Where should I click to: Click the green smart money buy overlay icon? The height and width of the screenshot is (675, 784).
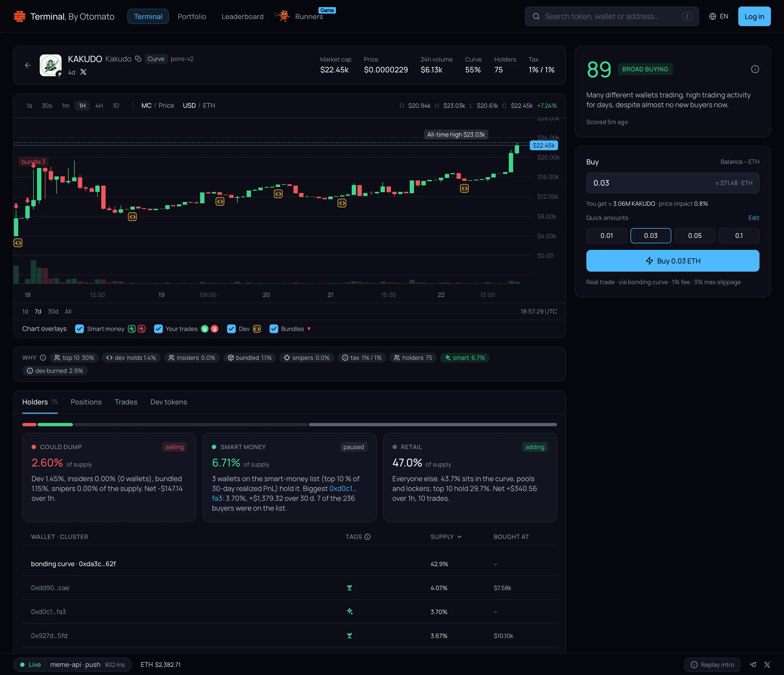pyautogui.click(x=132, y=329)
